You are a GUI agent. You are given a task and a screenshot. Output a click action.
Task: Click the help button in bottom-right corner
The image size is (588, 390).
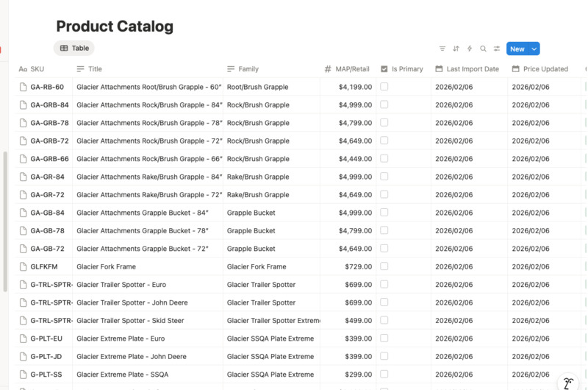point(567,383)
